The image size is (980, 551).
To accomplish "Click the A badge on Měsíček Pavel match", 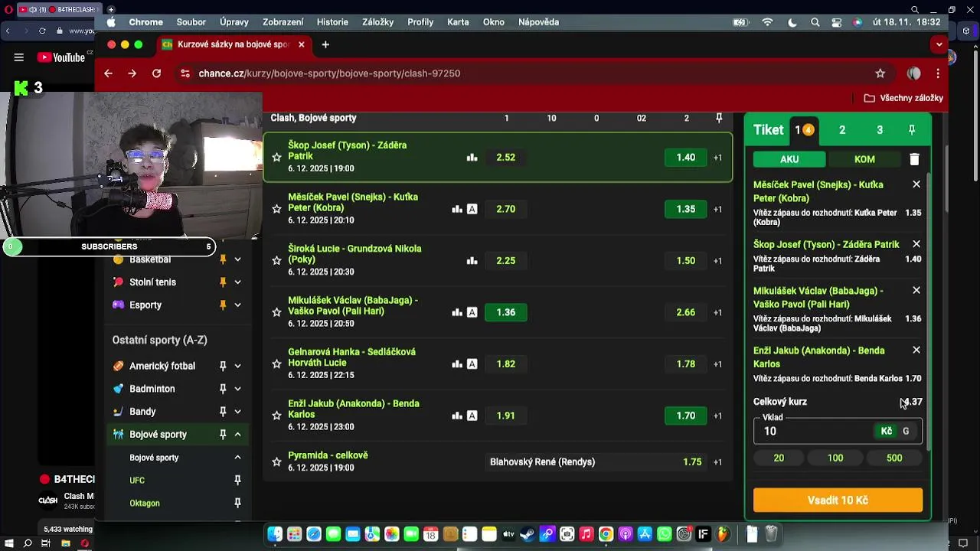I will tap(472, 209).
